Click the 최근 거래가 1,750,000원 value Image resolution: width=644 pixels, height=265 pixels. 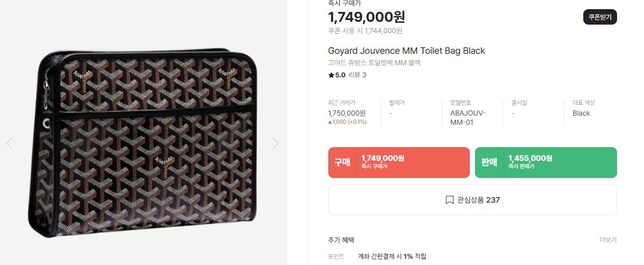point(347,113)
